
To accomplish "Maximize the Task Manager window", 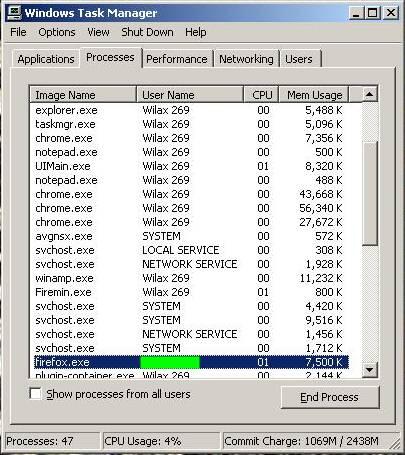I will [372, 13].
